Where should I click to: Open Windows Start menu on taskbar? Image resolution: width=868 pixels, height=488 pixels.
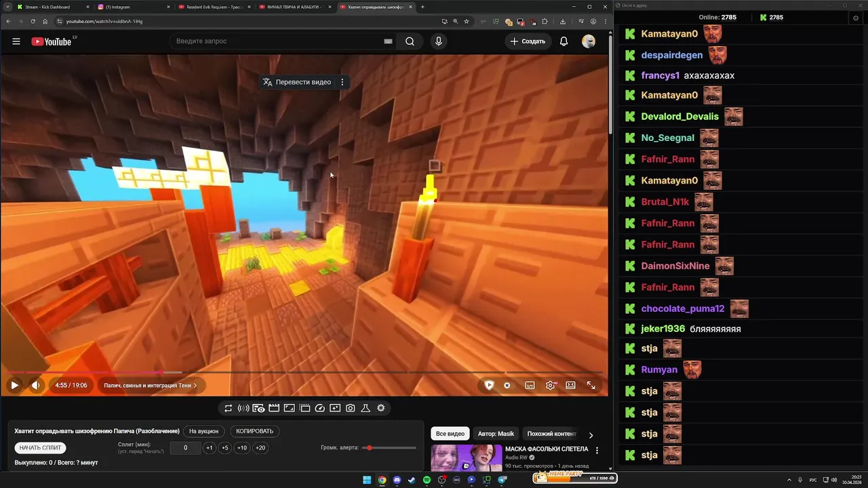[367, 480]
